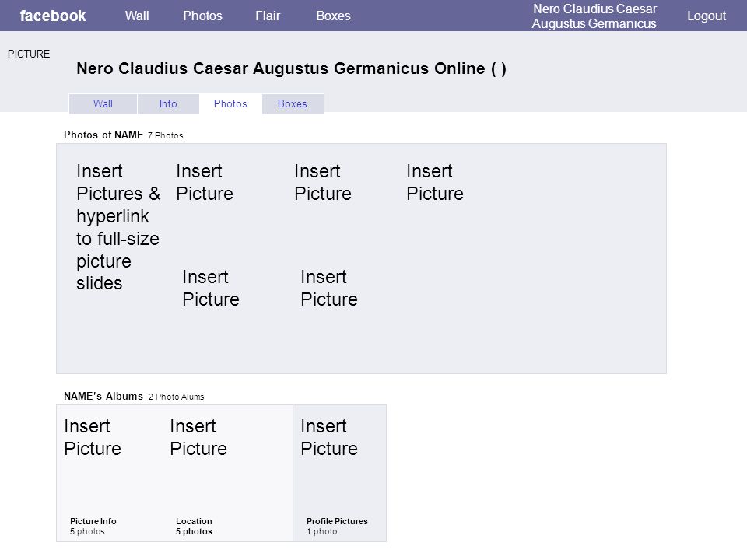This screenshot has width=747, height=560.
Task: Open the last top-row Insert Picture placeholder
Action: click(434, 182)
